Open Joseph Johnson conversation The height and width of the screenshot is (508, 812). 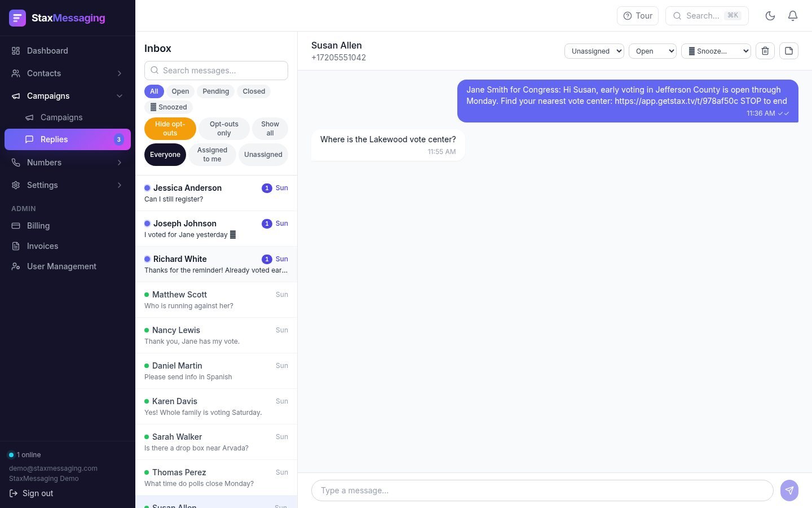pos(216,229)
